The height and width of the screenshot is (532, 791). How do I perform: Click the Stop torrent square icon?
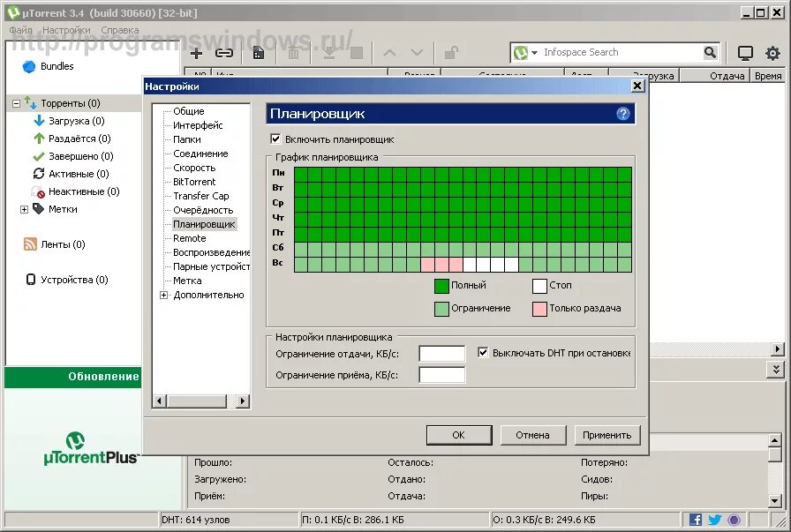pos(357,52)
